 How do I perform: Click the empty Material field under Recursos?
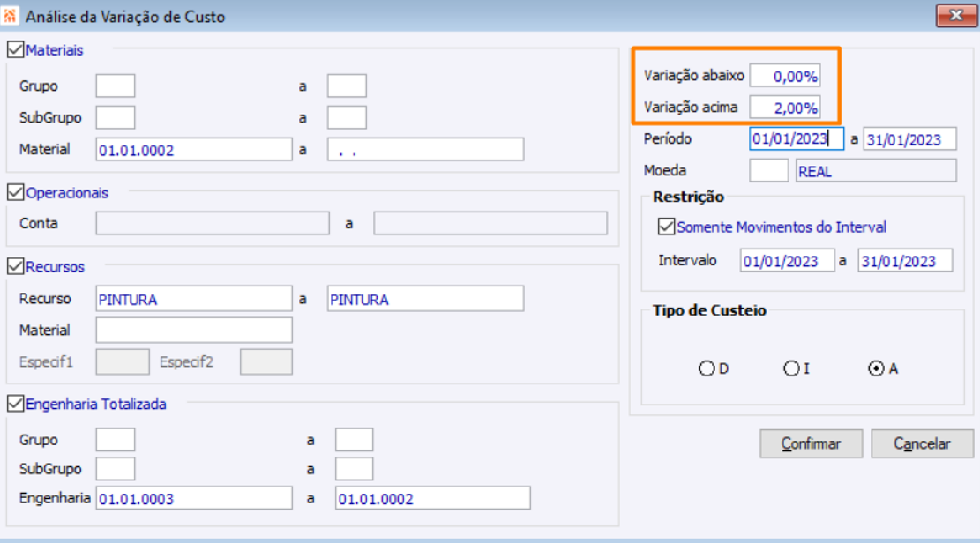[194, 330]
